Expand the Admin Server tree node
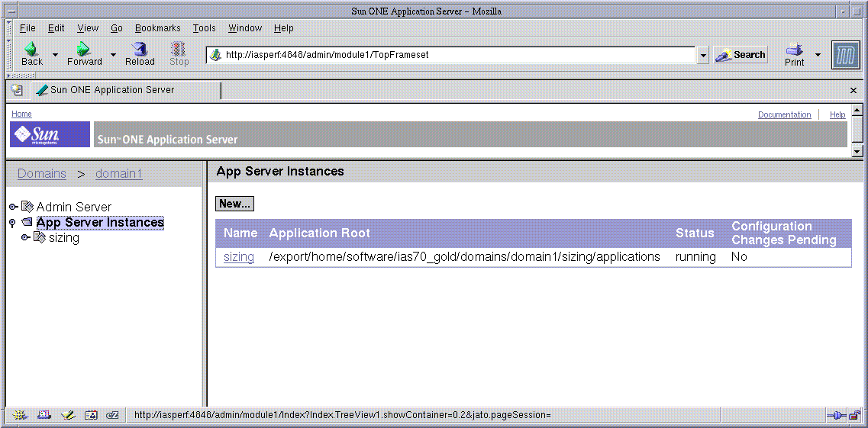The width and height of the screenshot is (868, 428). pyautogui.click(x=14, y=207)
